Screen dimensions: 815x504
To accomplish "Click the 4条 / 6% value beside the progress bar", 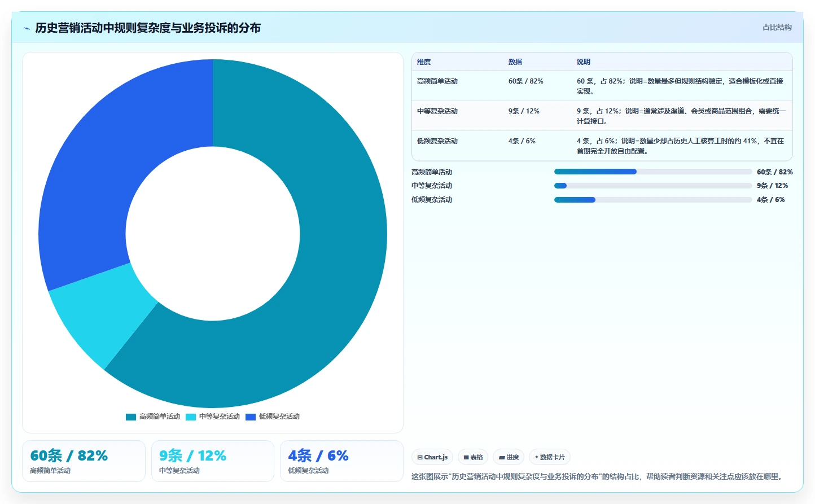I will click(770, 200).
